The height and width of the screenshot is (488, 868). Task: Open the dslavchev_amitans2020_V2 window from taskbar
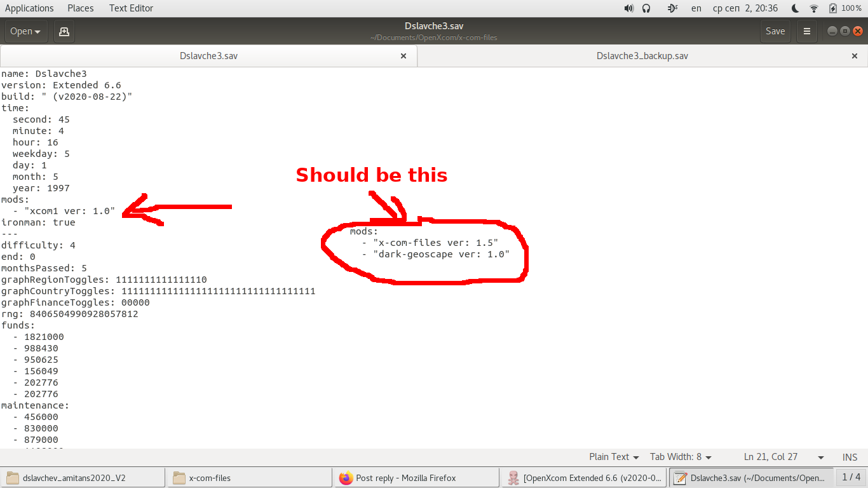coord(83,477)
